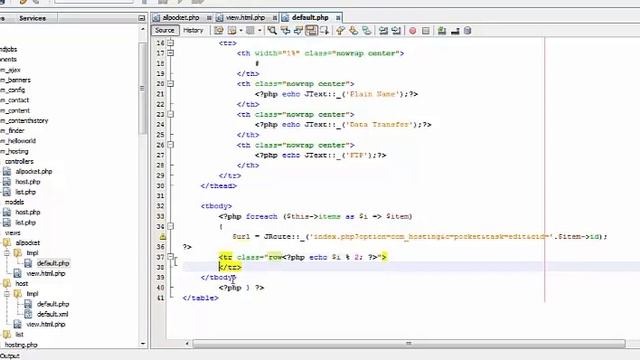The width and height of the screenshot is (640, 360).
Task: Select the default.php editor tab
Action: pyautogui.click(x=310, y=18)
